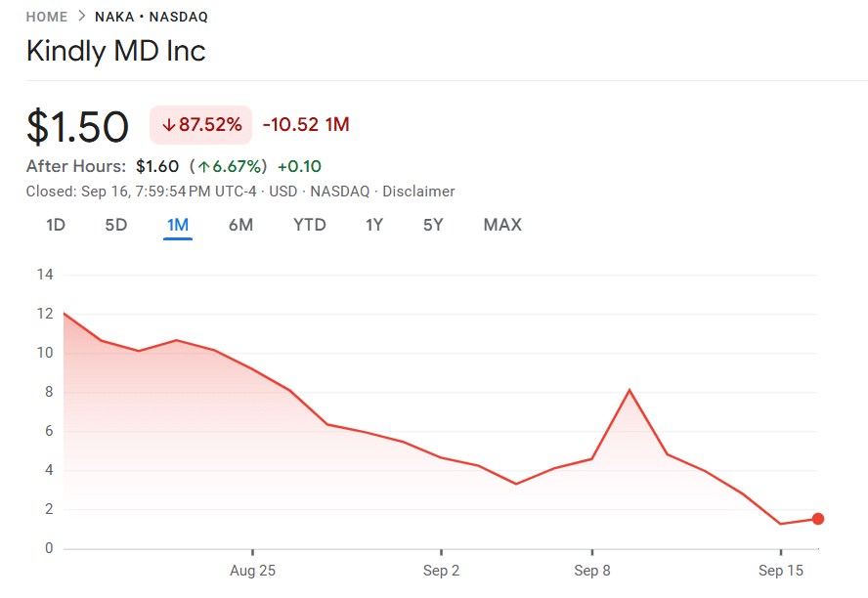This screenshot has height=598, width=868.
Task: Click the After Hours price $1.60
Action: pyautogui.click(x=156, y=166)
